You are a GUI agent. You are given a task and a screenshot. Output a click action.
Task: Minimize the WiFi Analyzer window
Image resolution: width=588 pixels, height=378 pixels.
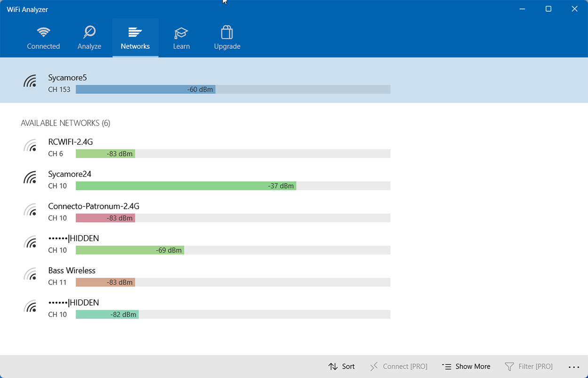523,9
